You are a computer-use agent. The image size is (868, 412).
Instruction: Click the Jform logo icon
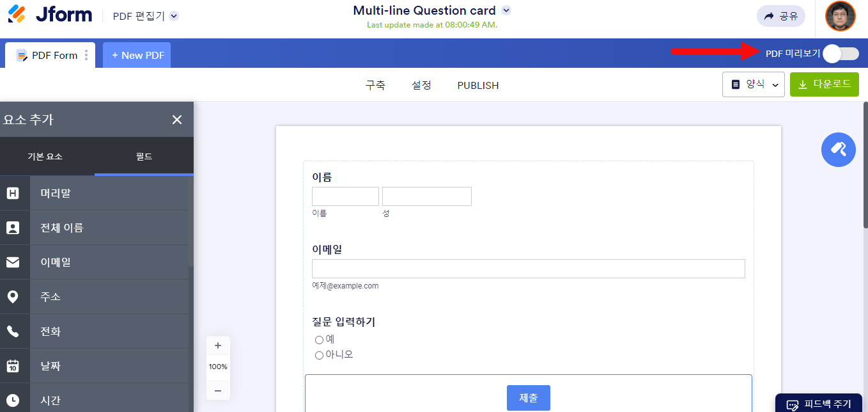tap(17, 14)
